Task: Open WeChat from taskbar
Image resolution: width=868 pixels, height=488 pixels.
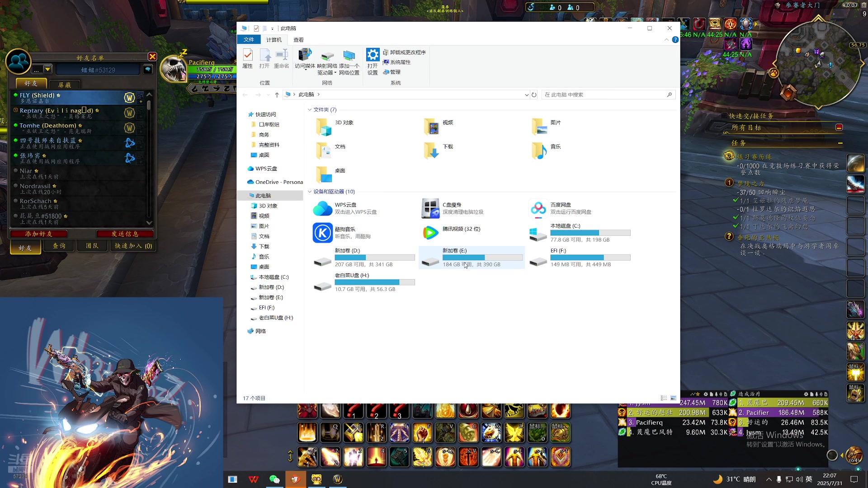Action: (x=274, y=479)
